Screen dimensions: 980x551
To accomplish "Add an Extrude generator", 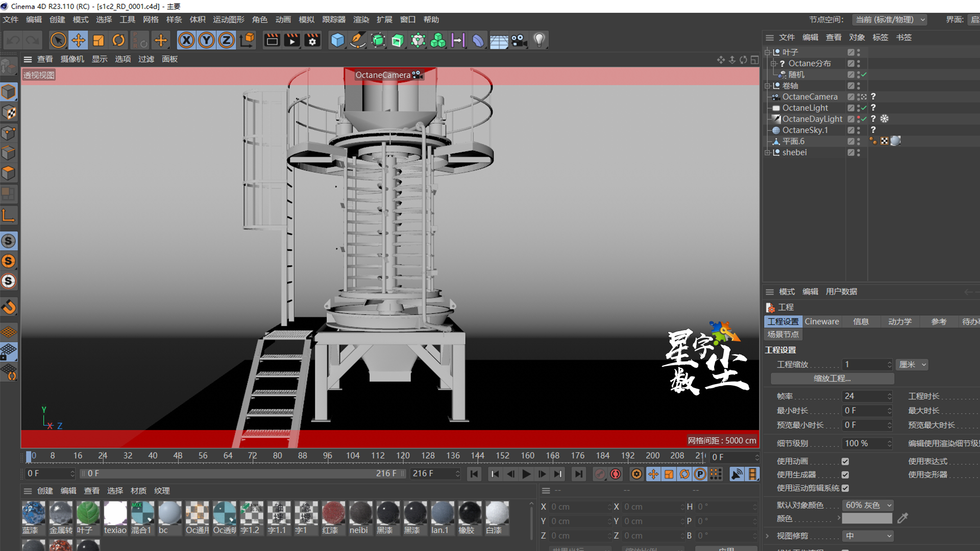I will (x=398, y=40).
